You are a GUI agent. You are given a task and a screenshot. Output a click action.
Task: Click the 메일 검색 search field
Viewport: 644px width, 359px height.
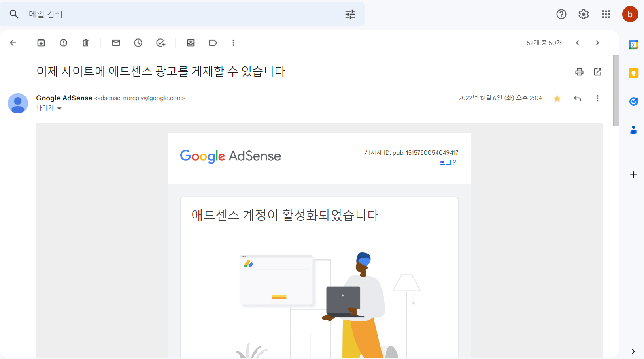182,14
